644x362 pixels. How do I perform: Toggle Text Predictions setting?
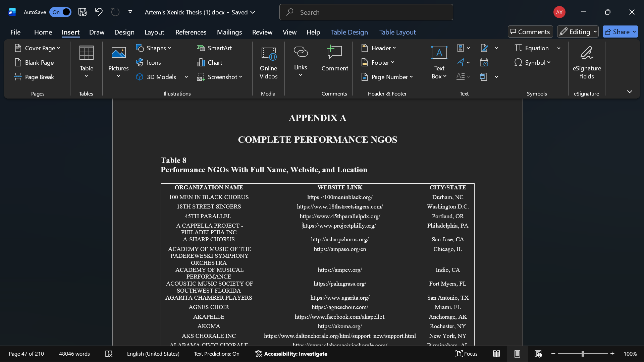tap(217, 354)
